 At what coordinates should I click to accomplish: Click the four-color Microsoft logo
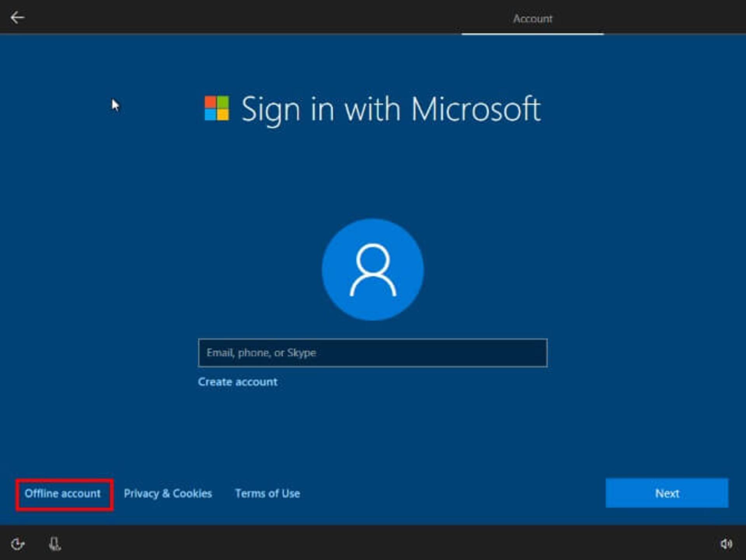tap(217, 108)
